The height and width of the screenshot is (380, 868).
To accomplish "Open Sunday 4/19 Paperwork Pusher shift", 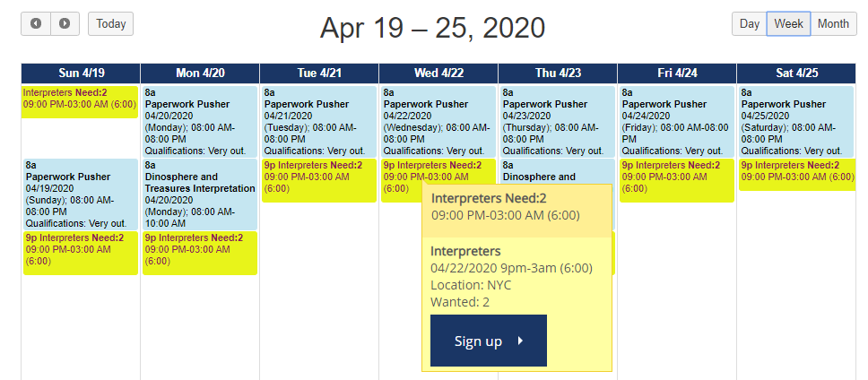I will point(80,193).
